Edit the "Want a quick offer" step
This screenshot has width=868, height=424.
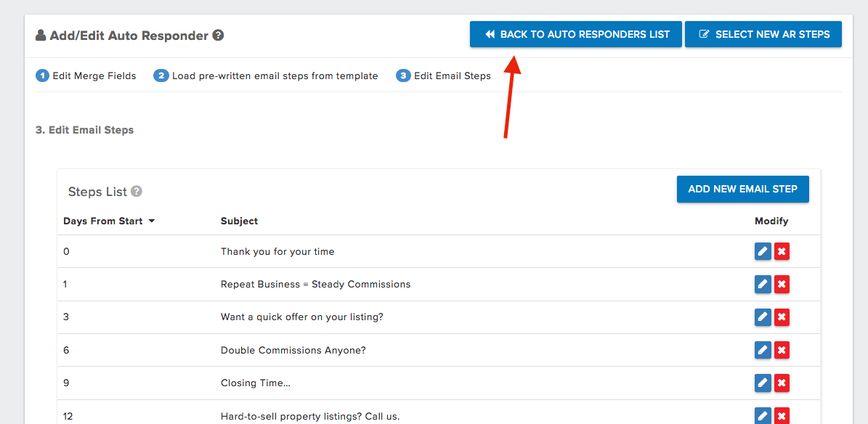(x=763, y=317)
